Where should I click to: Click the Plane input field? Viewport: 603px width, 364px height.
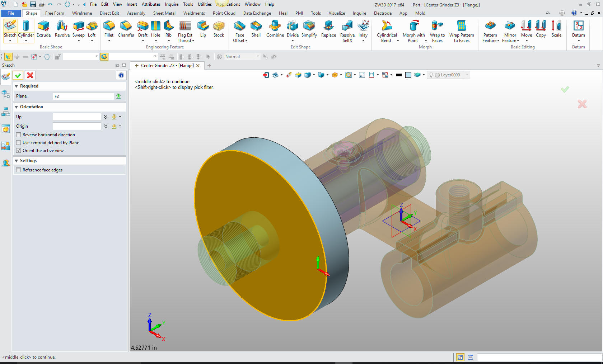83,96
